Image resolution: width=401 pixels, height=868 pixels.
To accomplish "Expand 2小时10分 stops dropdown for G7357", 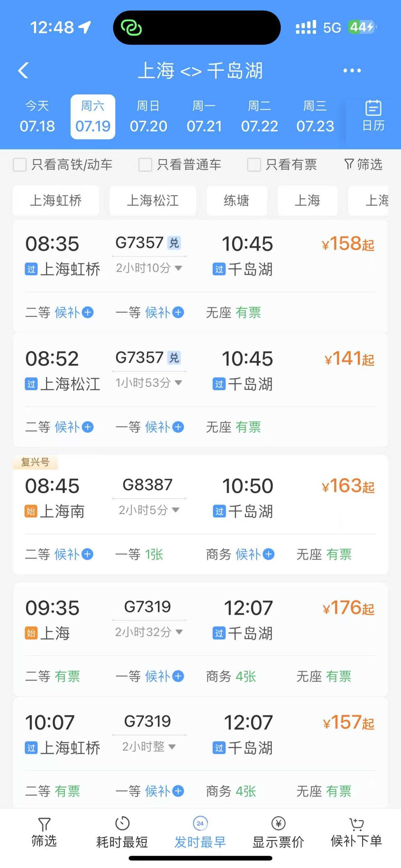I will 178,268.
